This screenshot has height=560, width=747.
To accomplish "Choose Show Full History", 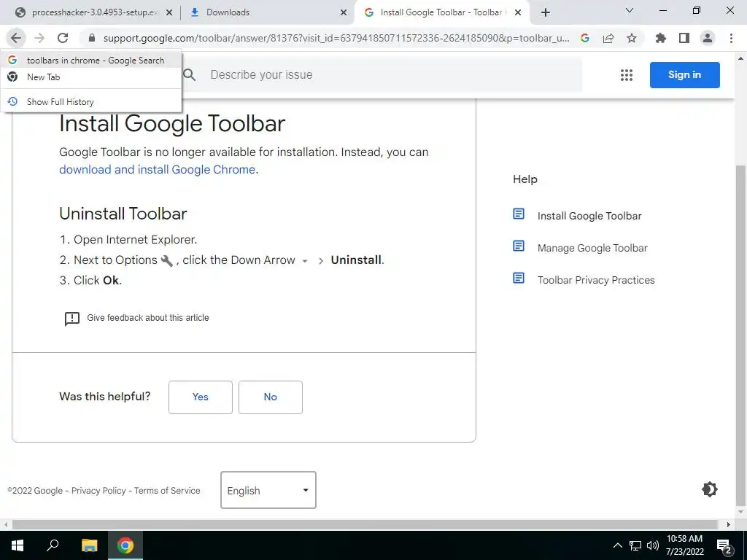I will [91, 102].
